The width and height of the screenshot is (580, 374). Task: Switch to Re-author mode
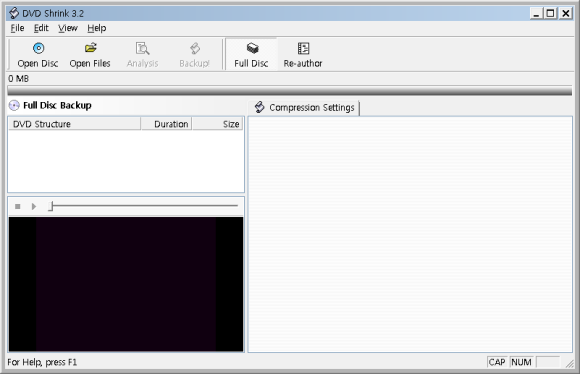(303, 55)
